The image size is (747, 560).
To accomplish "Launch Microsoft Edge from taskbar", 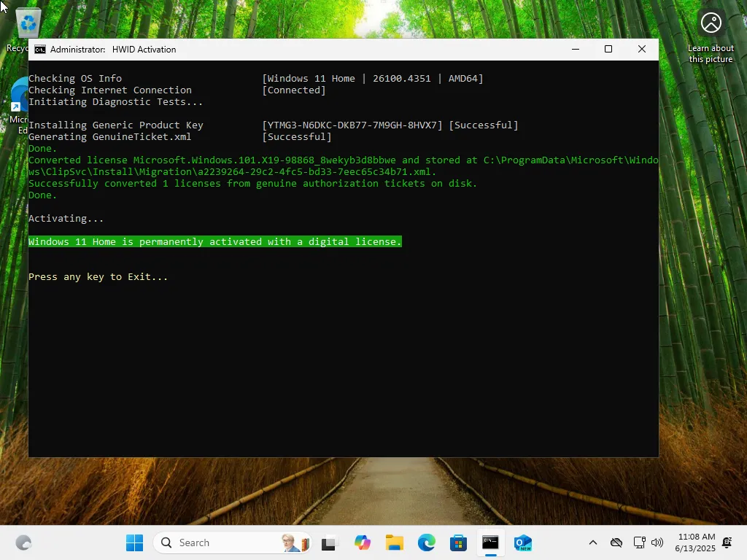I will (x=426, y=542).
